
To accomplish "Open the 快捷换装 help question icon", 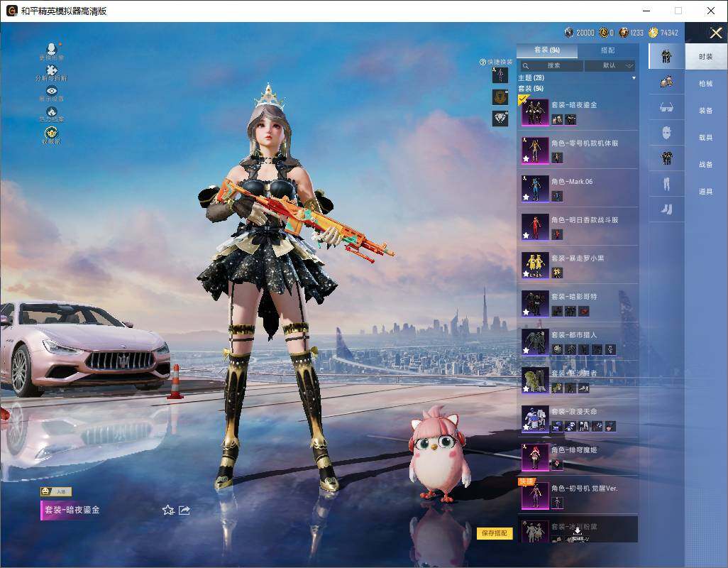I will (483, 62).
